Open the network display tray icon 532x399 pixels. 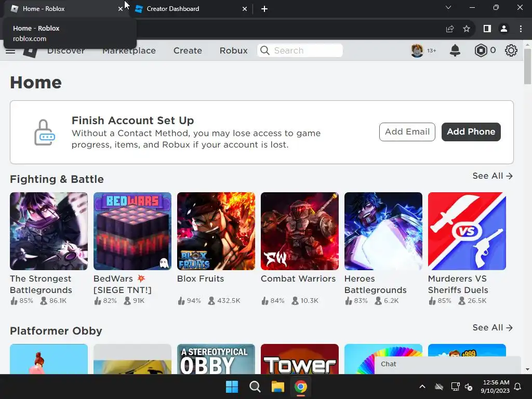click(455, 387)
